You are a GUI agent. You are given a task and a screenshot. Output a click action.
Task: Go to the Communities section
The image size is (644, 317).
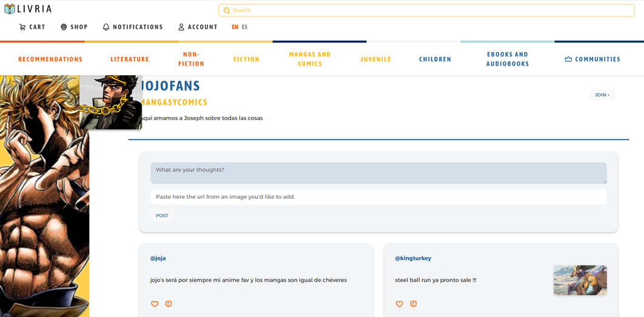[x=593, y=59]
